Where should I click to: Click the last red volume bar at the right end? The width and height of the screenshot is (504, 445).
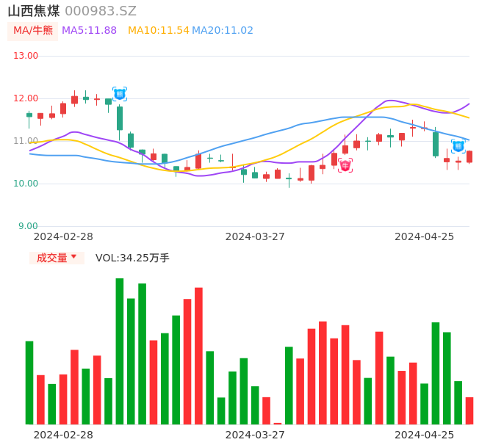pyautogui.click(x=469, y=411)
